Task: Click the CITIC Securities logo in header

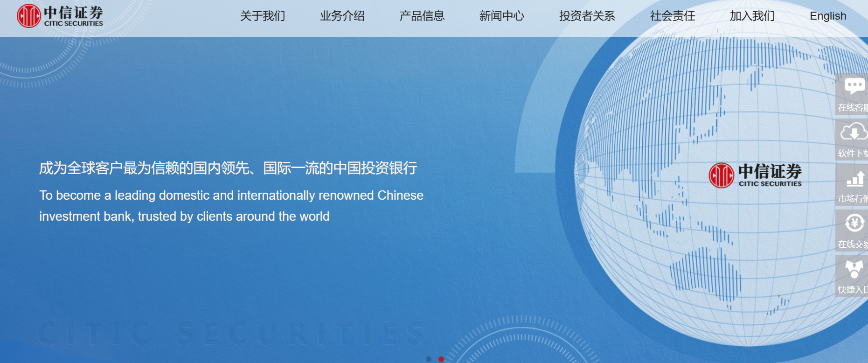Action: pos(60,16)
